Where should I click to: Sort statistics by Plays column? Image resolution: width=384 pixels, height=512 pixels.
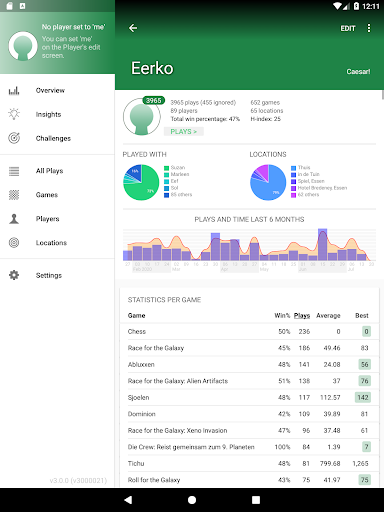[302, 315]
